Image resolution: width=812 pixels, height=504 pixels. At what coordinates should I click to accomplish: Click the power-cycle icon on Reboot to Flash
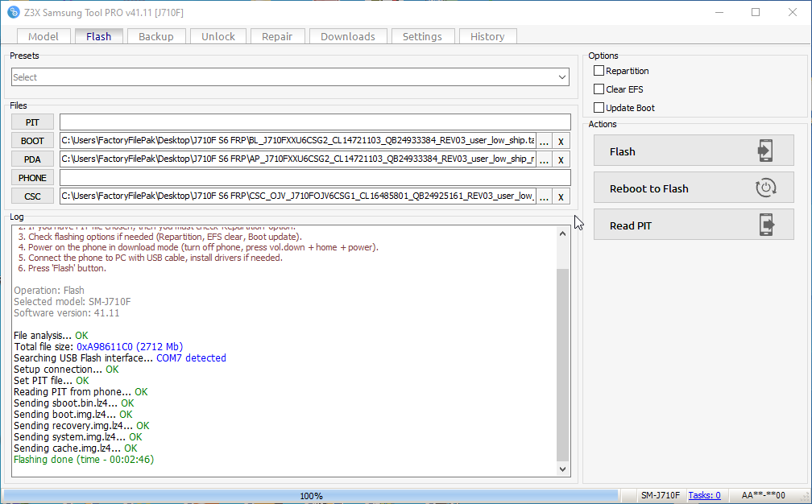pos(765,188)
